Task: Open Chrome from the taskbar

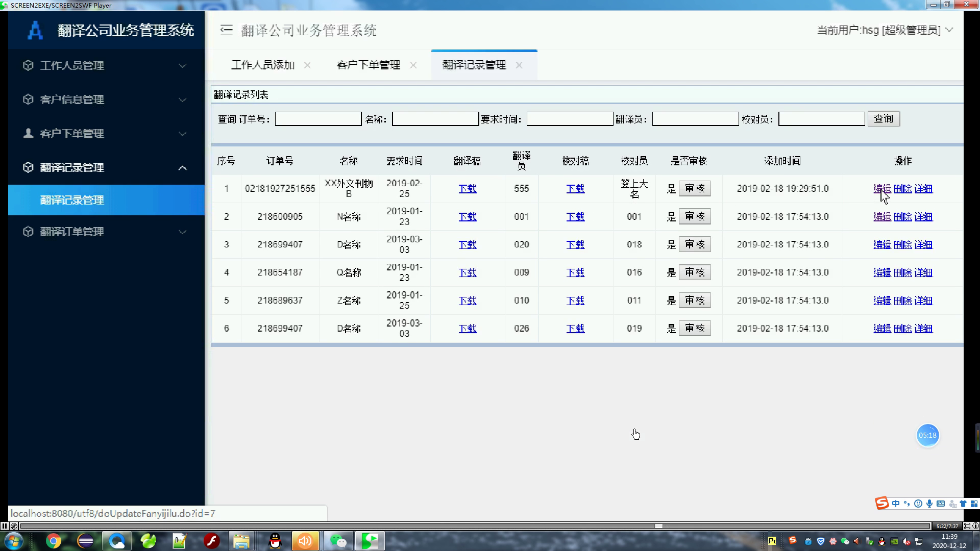Action: [54, 541]
